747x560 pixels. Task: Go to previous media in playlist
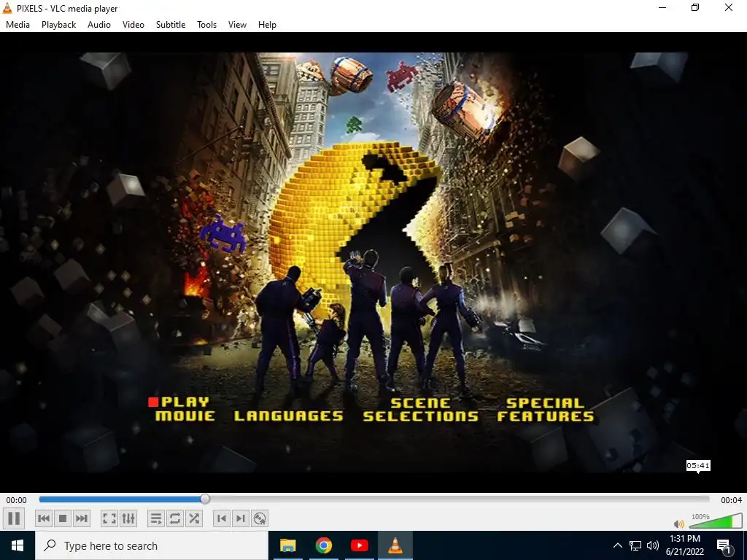[x=44, y=518]
